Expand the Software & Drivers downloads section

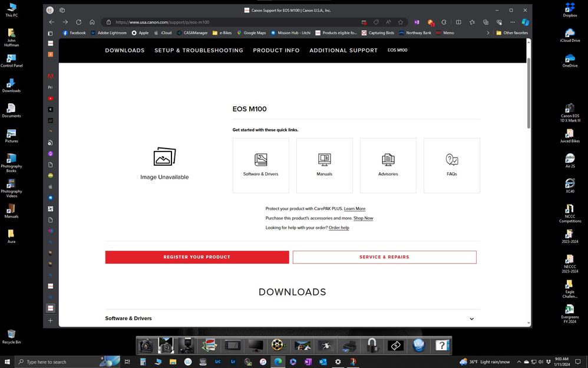[x=471, y=318]
